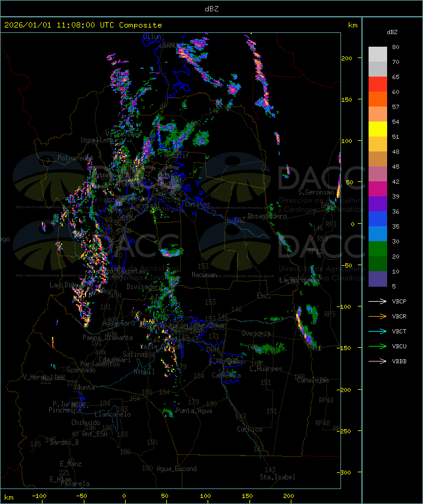Click the 'Pampa_Diamante' map label
Screen dimensions: 423x504
108,338
